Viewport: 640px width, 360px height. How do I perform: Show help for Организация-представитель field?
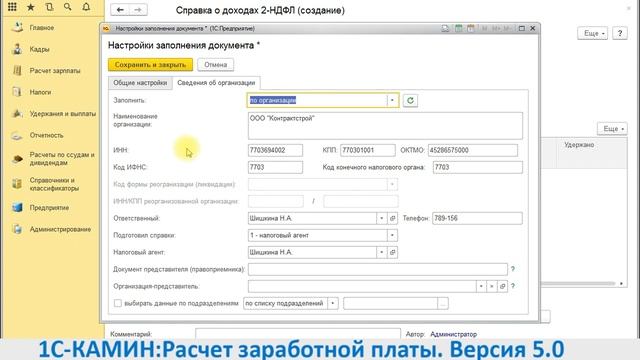[x=513, y=287]
